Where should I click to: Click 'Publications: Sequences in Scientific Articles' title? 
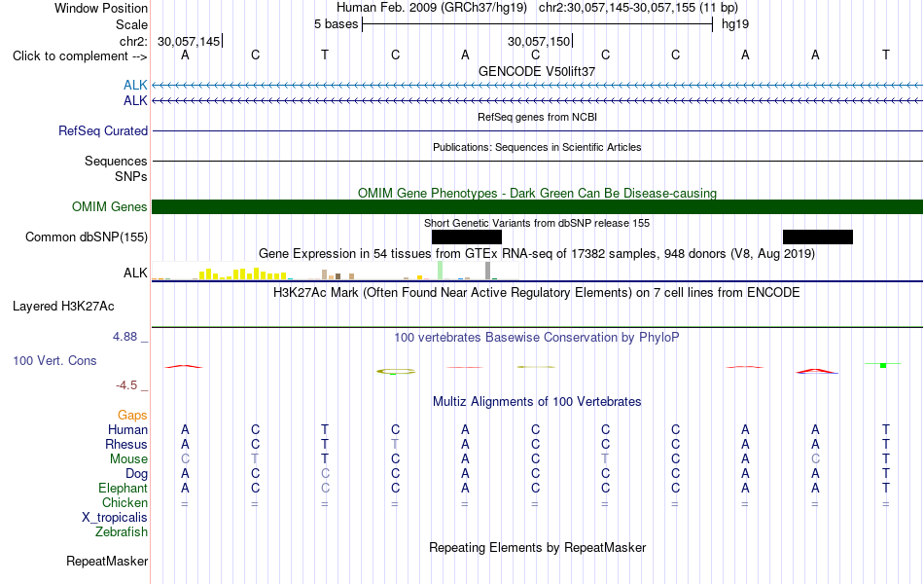point(537,147)
